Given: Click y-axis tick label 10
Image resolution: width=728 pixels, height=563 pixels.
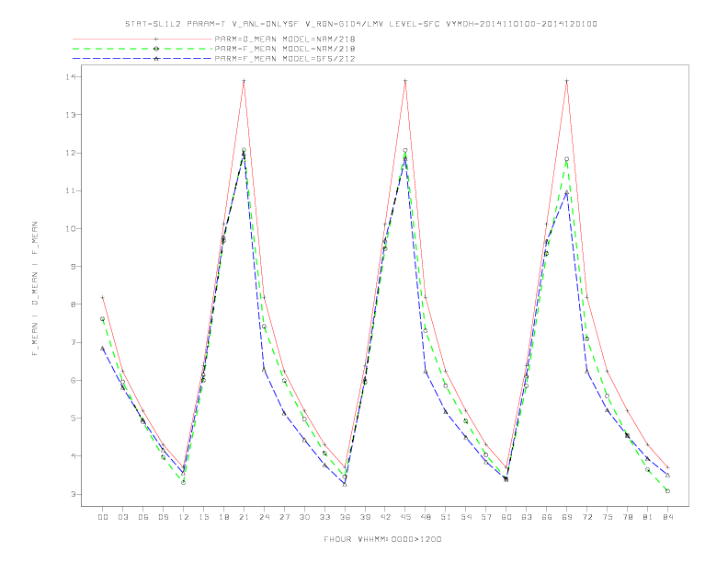Looking at the screenshot, I should (x=71, y=228).
